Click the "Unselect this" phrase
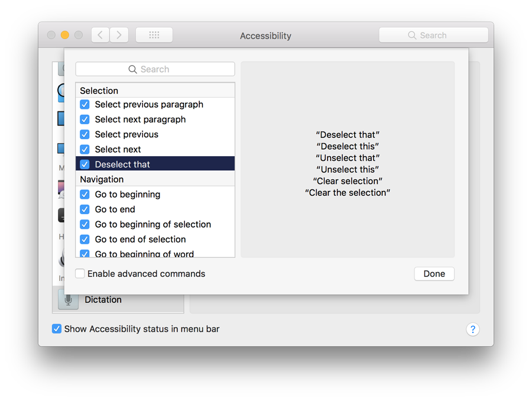Screen dimensions: 532x401 [x=348, y=169]
